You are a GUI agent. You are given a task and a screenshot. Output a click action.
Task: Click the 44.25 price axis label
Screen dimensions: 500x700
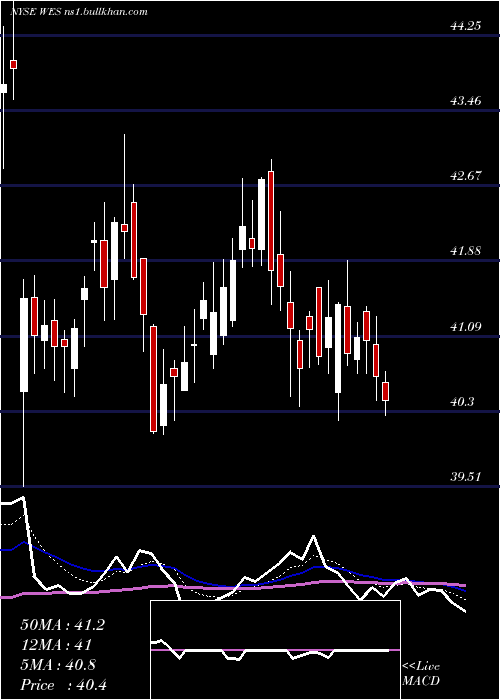click(x=466, y=26)
